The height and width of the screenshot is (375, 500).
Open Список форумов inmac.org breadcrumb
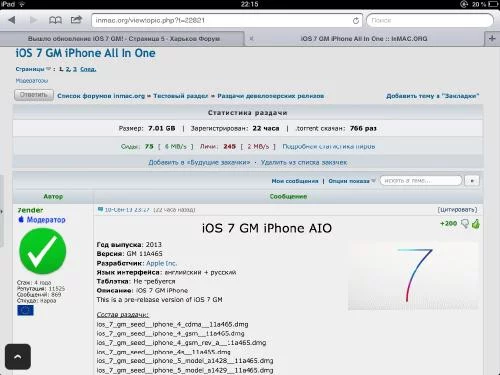(101, 96)
